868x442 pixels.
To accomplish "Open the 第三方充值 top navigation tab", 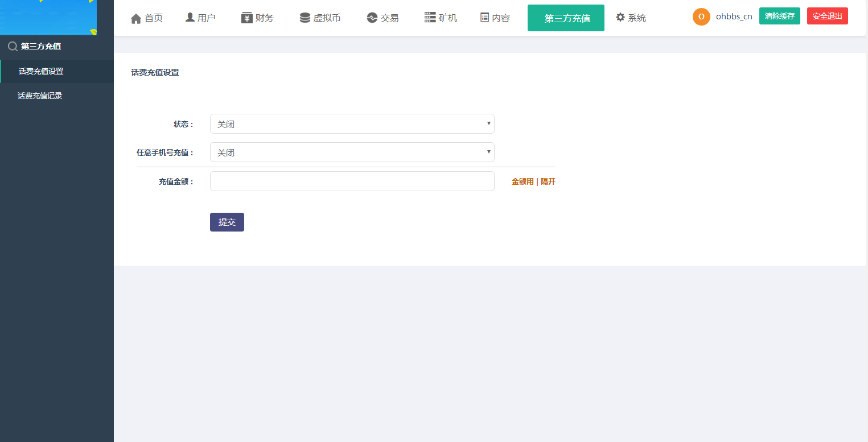I will click(566, 18).
